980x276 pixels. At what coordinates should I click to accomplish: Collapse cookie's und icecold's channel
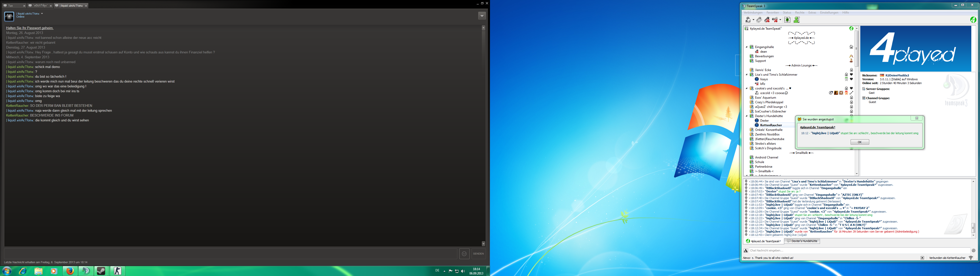[x=746, y=88]
